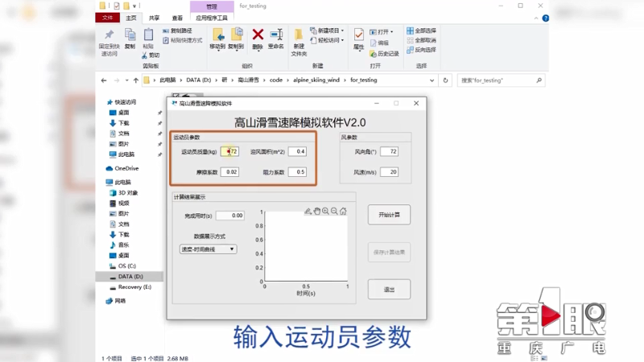This screenshot has height=362, width=644.
Task: Click Invert selection (反向选择)
Action: coord(421,50)
